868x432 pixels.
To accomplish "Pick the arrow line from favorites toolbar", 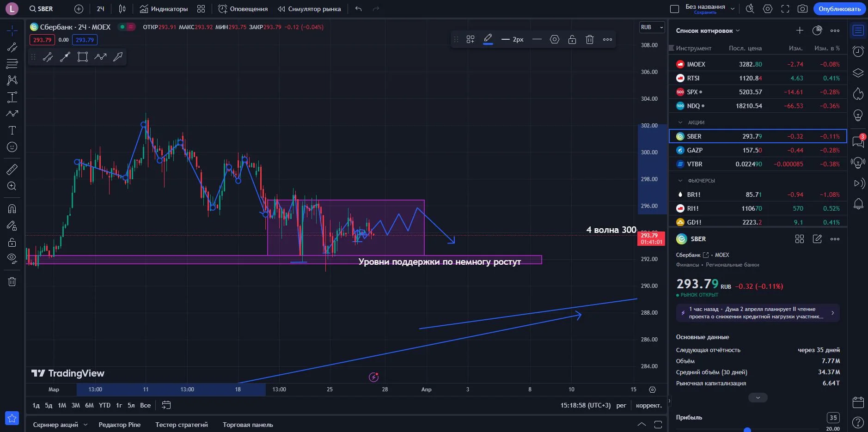I will tap(65, 57).
